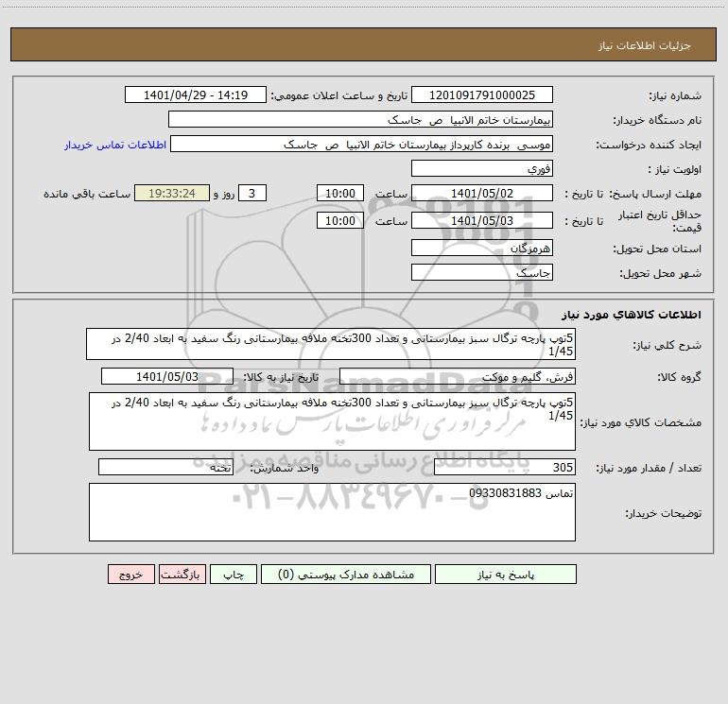The width and height of the screenshot is (728, 704).
Task: Click the جزئیات اطلاعات نیاز header title
Action: [645, 45]
